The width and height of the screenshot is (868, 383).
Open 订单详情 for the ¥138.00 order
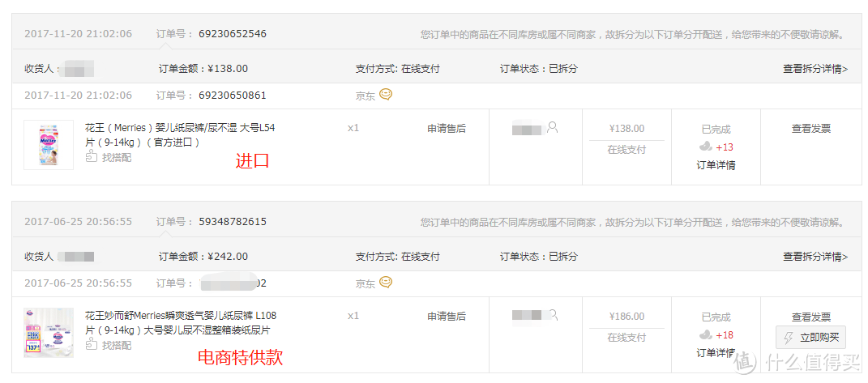pos(716,165)
